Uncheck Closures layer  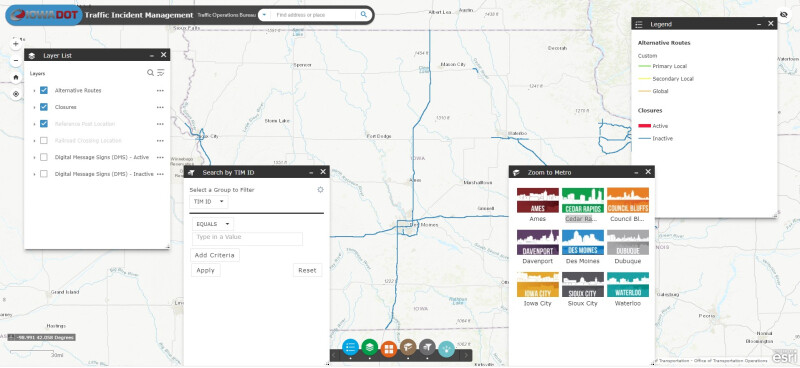tap(44, 107)
